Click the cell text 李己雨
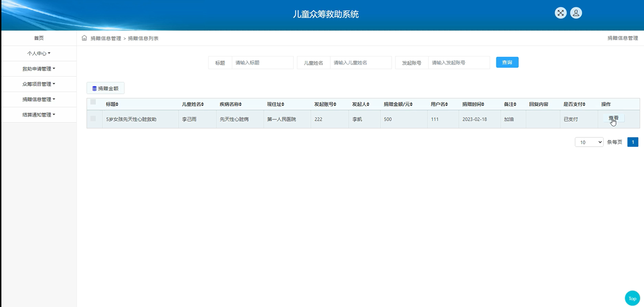The image size is (644, 307). (x=189, y=119)
